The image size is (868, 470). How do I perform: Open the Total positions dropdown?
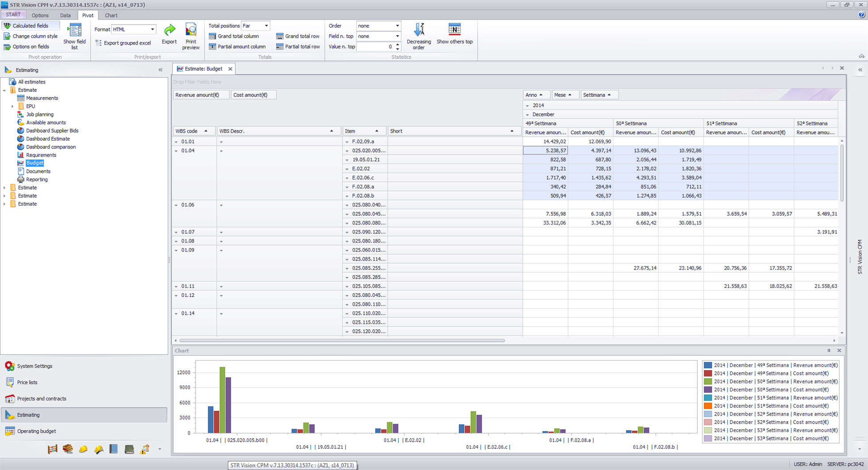(x=266, y=26)
